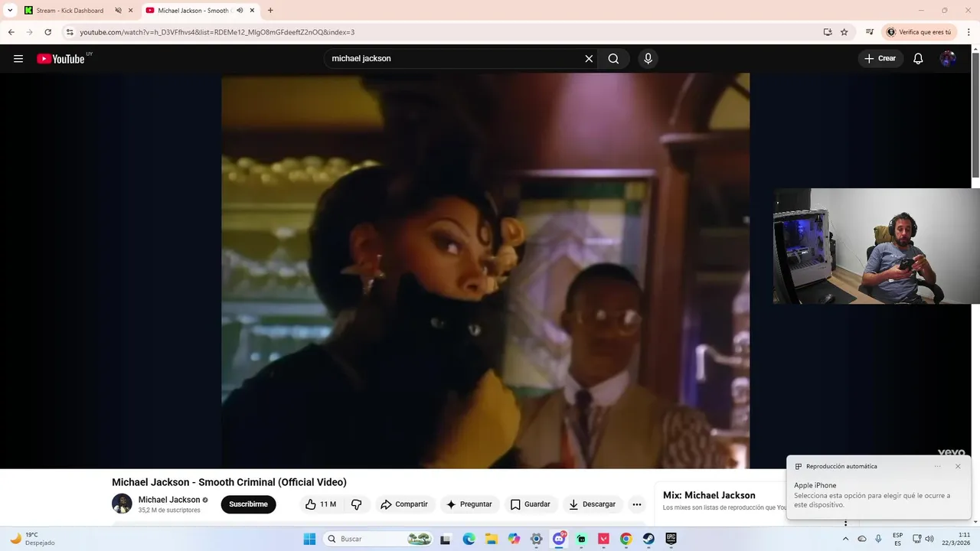
Task: Open Steam from the taskbar
Action: click(x=648, y=539)
